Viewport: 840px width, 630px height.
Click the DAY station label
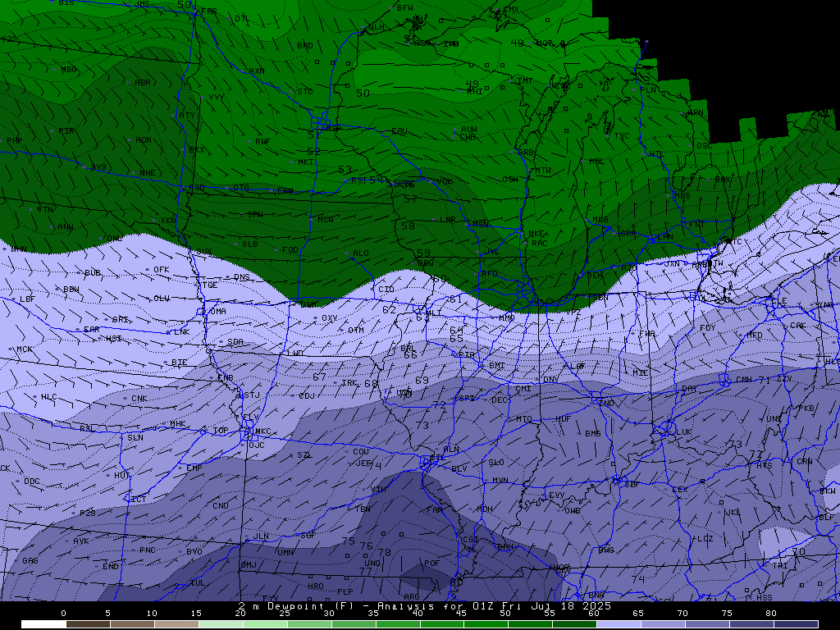click(689, 389)
